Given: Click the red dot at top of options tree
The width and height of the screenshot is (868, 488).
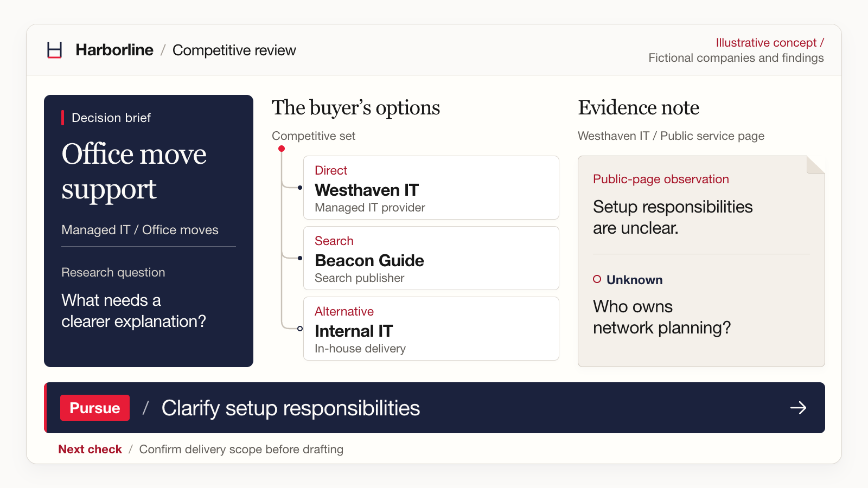Looking at the screenshot, I should point(282,149).
